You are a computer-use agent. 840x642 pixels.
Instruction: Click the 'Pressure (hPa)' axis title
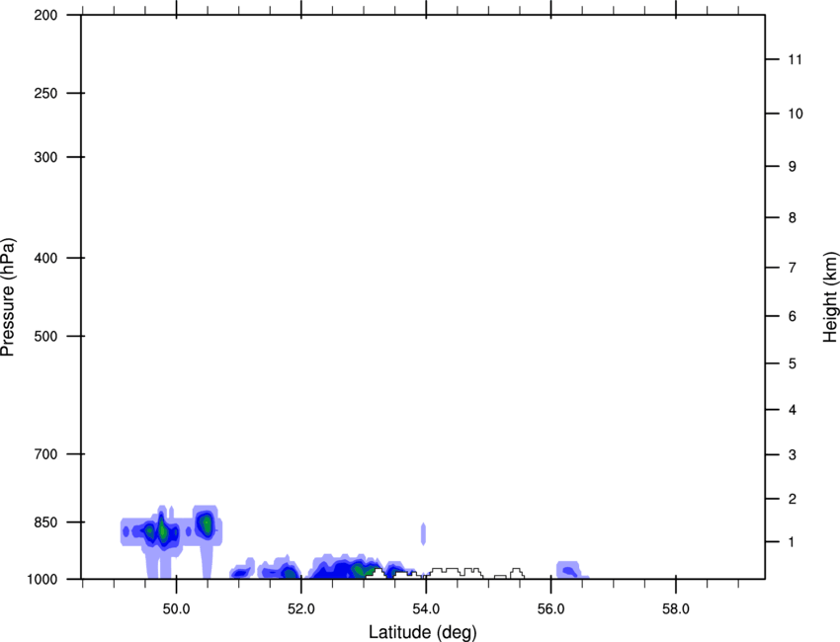(8, 296)
